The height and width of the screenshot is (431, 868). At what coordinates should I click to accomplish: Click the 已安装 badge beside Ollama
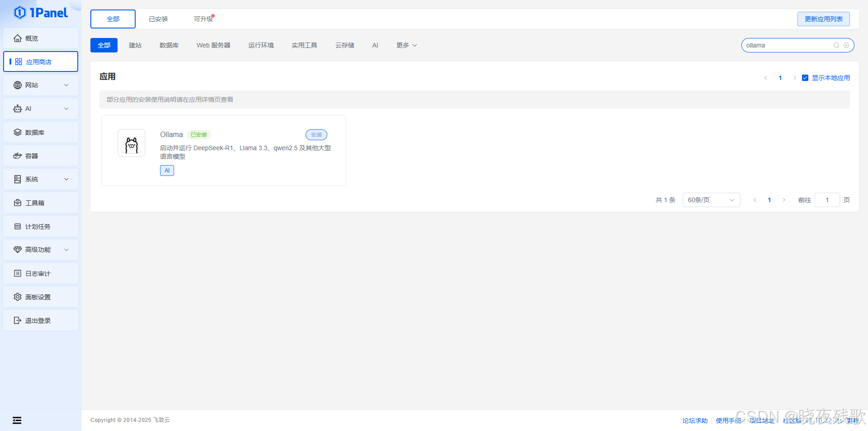click(x=199, y=135)
